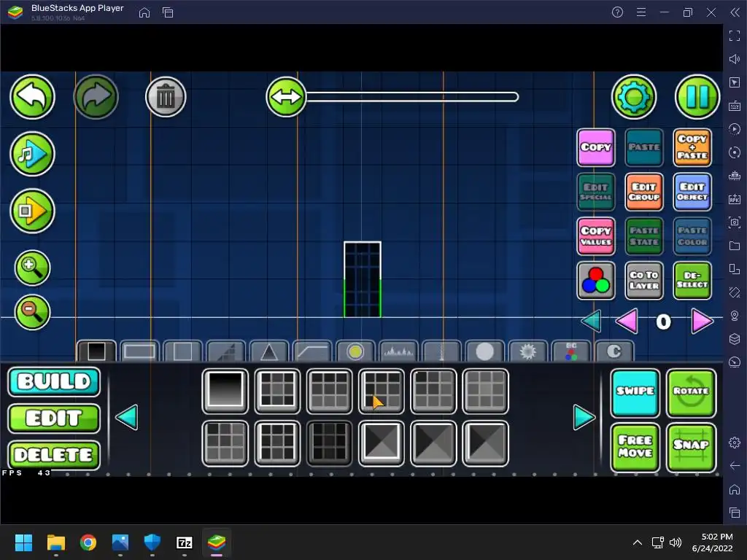
Task: Open Edit Group dialog
Action: tap(643, 192)
